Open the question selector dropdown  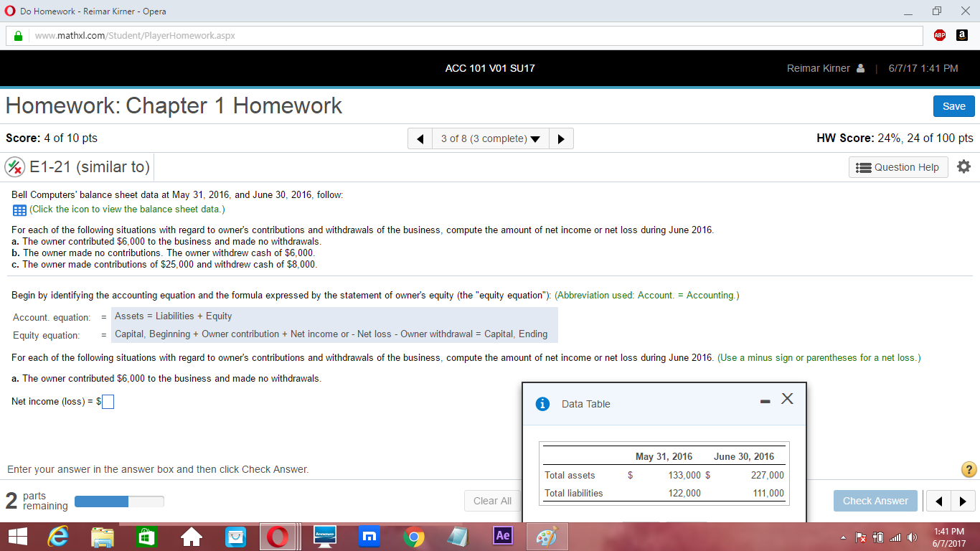click(491, 138)
